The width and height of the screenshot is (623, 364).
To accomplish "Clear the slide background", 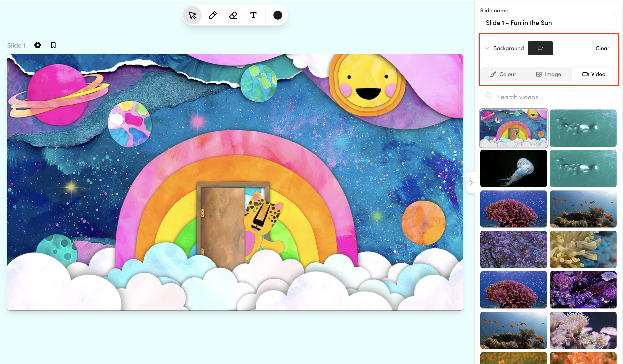I will (602, 48).
